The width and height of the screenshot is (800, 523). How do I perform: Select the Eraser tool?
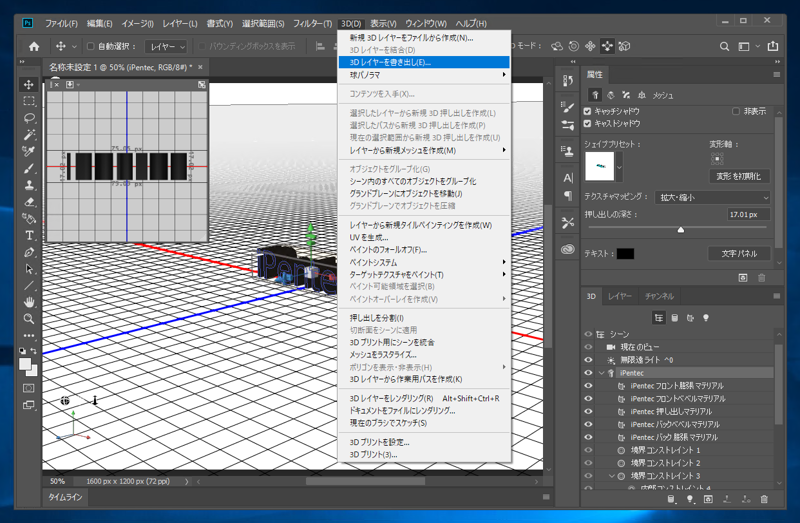[x=29, y=202]
